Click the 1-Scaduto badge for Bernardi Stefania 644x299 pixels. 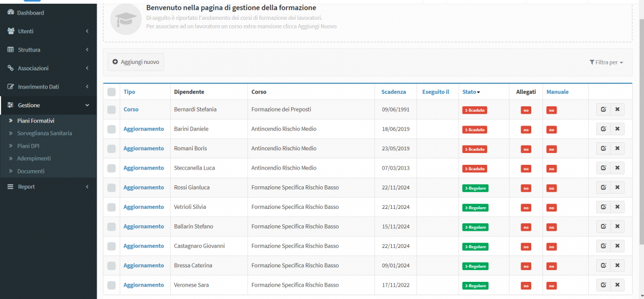click(475, 110)
